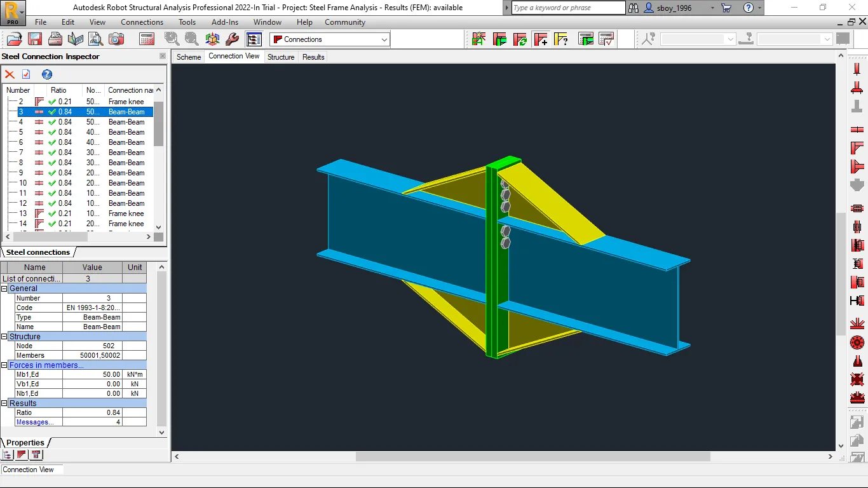This screenshot has height=488, width=868.
Task: Open the Connections menu
Action: [142, 22]
